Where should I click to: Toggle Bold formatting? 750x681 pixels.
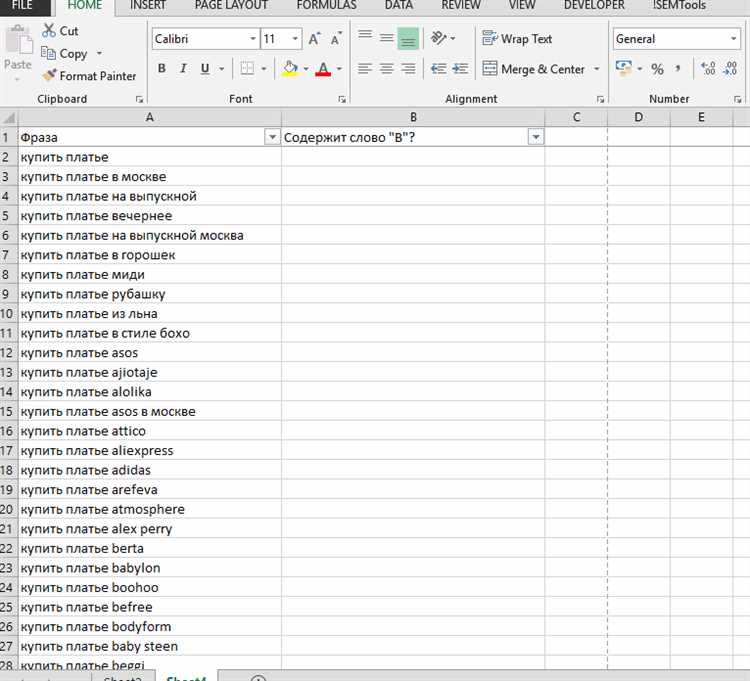162,68
